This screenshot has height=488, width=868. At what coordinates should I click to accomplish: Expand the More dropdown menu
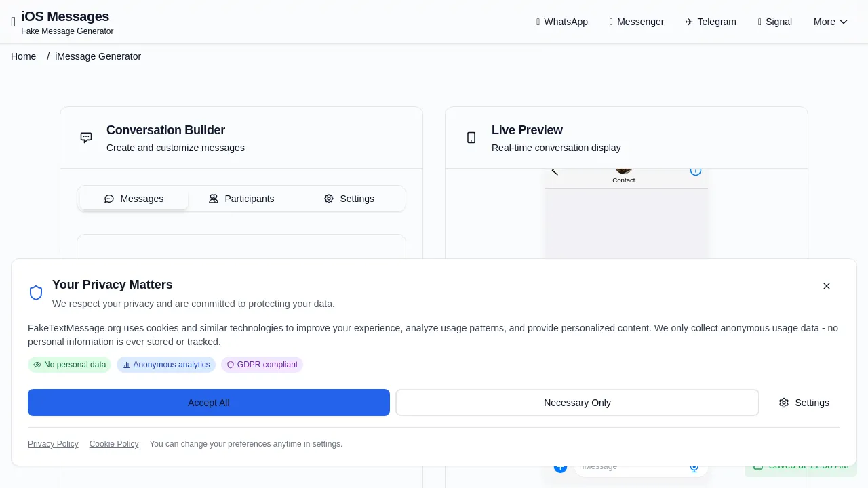pos(831,22)
